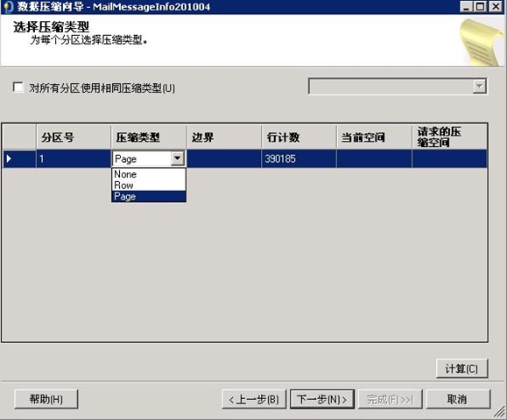The height and width of the screenshot is (420, 507).
Task: Close the MailMessageInfo201004 wizard window
Action: [x=496, y=6]
